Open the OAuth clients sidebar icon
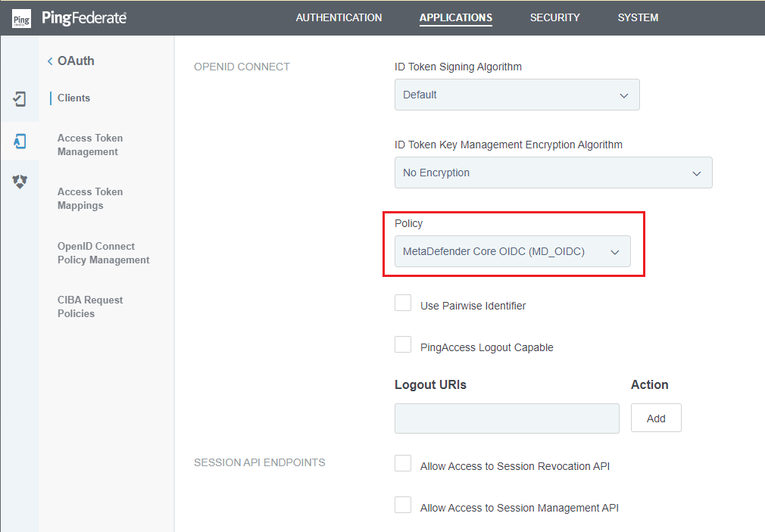Viewport: 765px width, 532px height. click(19, 99)
